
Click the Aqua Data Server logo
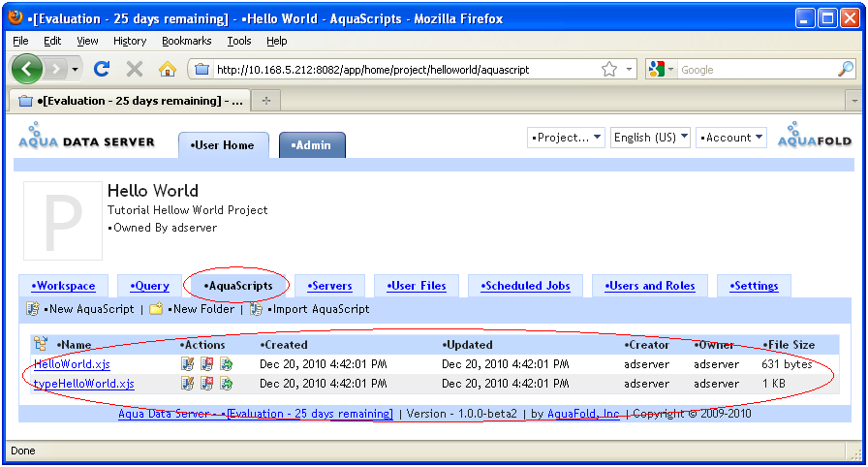[x=86, y=136]
